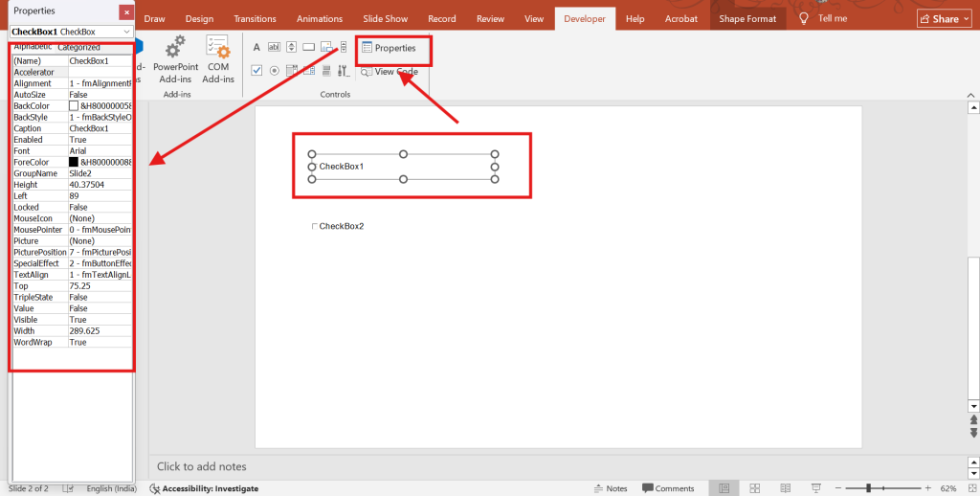Open PowerPoint Add-ins
This screenshot has height=496, width=980.
click(x=176, y=59)
